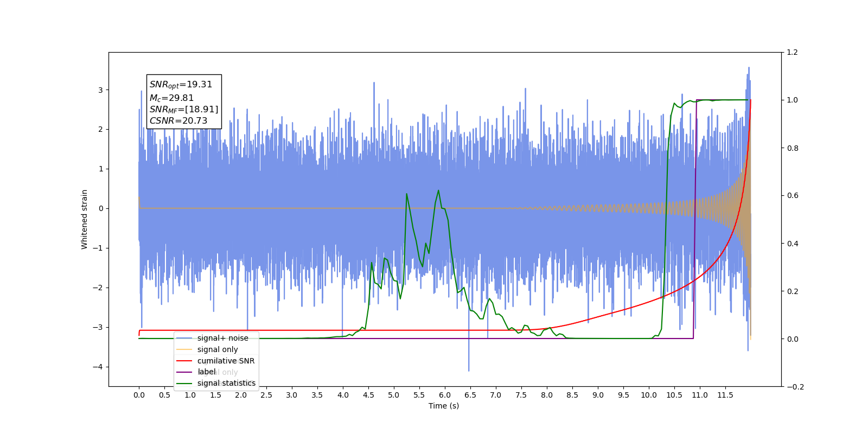Click the Mc=29.81 annotation text
This screenshot has height=434, width=868.
coord(171,98)
